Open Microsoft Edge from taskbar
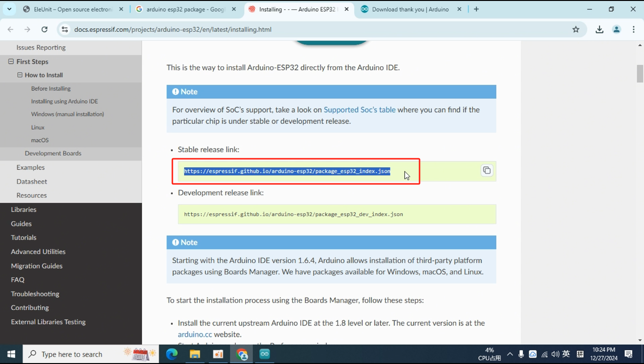Image resolution: width=644 pixels, height=364 pixels. tap(172, 354)
